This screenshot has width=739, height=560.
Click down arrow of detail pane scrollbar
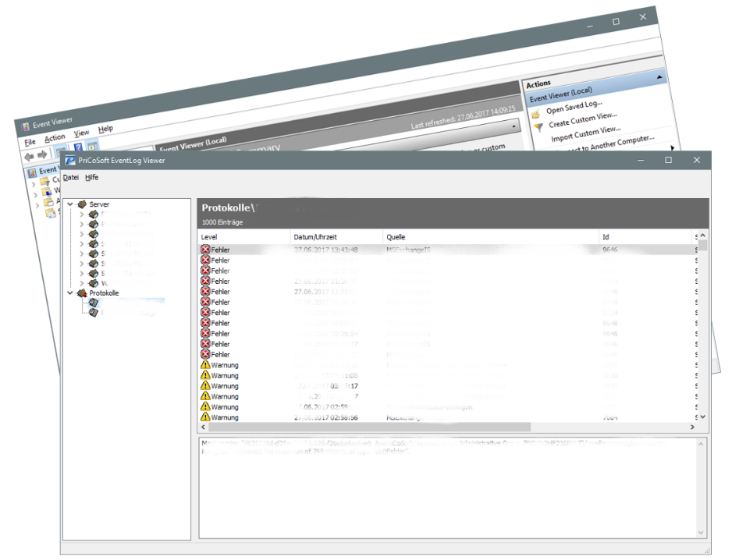click(701, 533)
